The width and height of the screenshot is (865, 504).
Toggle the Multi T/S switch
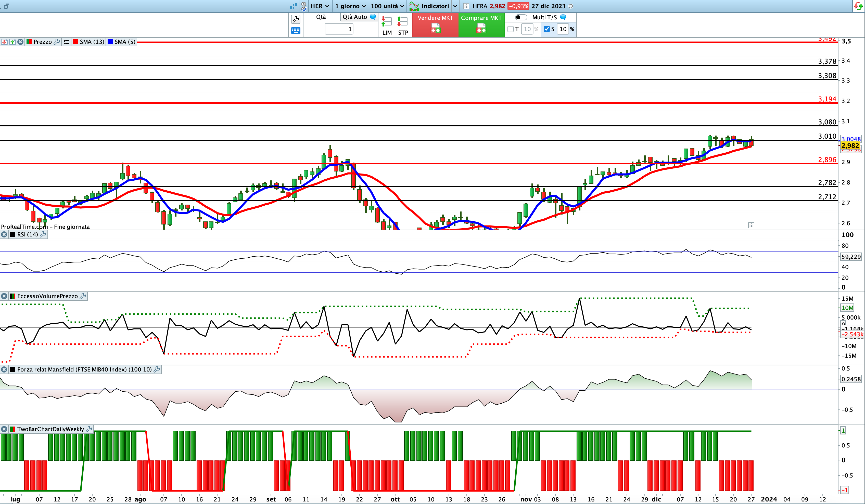tap(521, 17)
